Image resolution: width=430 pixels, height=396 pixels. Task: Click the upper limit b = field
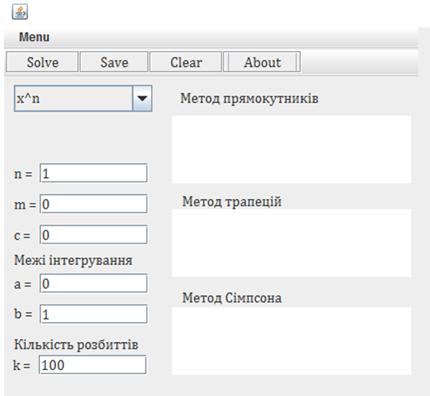(x=93, y=314)
